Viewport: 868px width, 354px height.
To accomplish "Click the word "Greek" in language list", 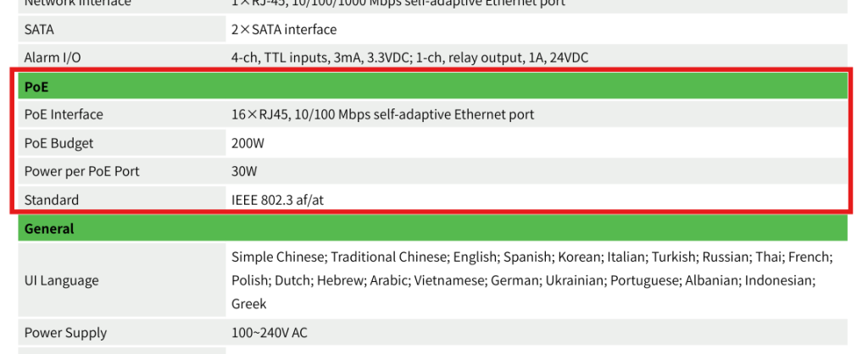I will (248, 303).
